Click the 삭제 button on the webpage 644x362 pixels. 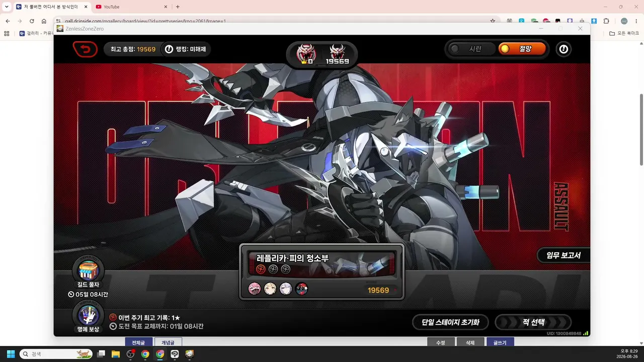(x=470, y=342)
